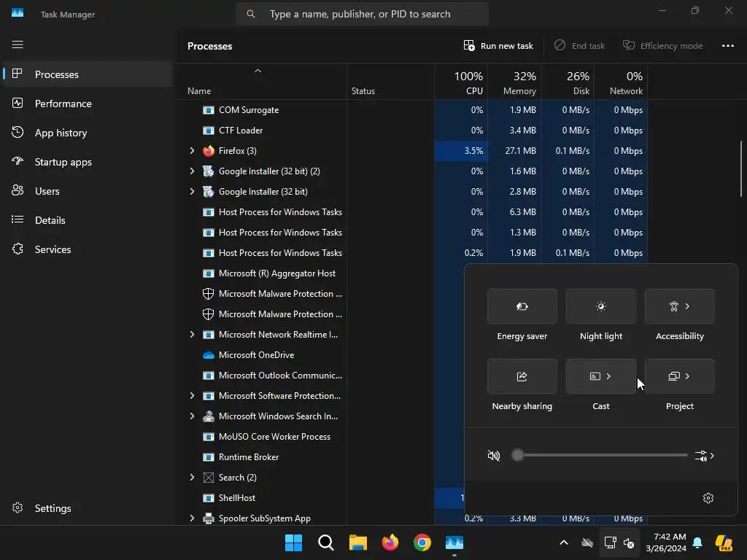Click the Windows Start button
This screenshot has height=560, width=747.
point(293,542)
